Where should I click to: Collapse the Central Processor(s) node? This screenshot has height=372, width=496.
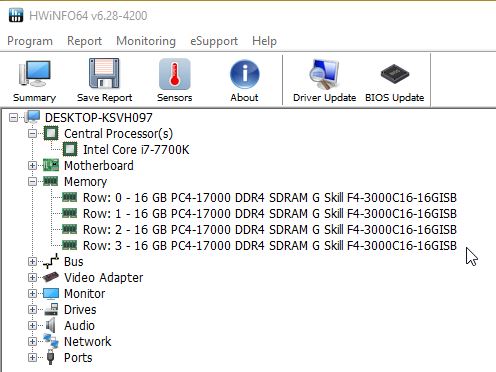click(32, 134)
